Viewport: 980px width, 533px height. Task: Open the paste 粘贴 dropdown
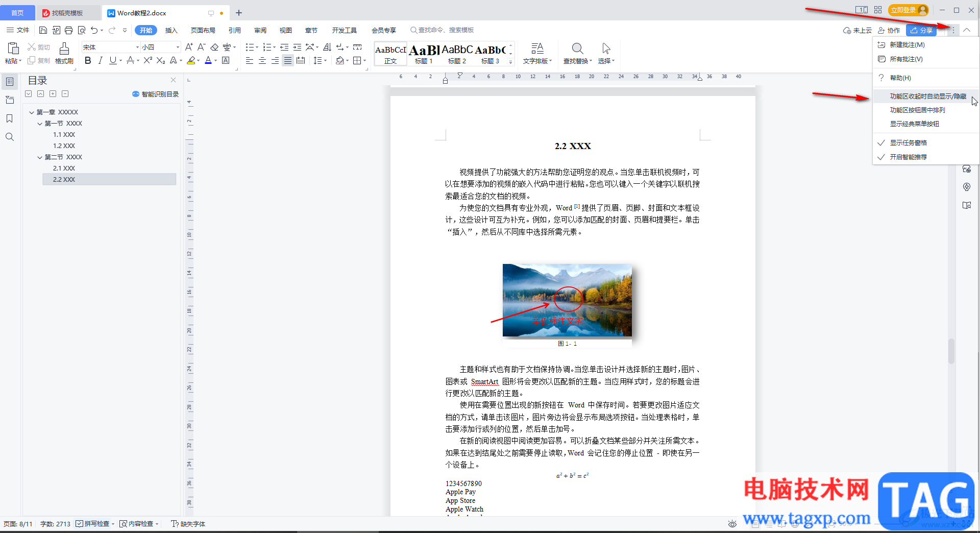tap(13, 61)
